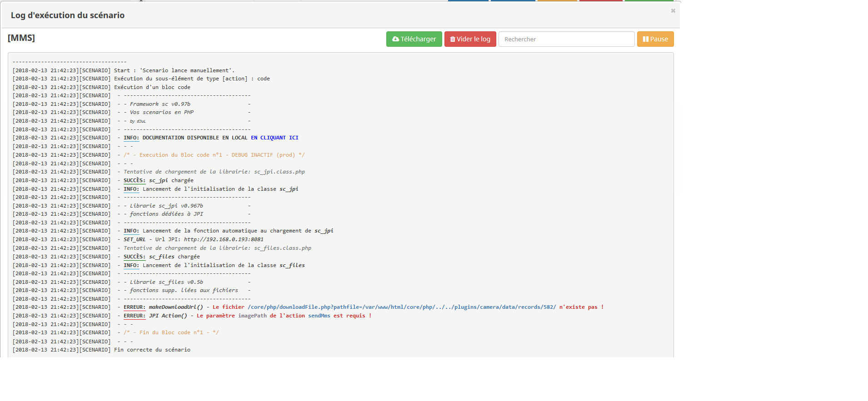
Task: Close the log dialog with the X
Action: 673,10
